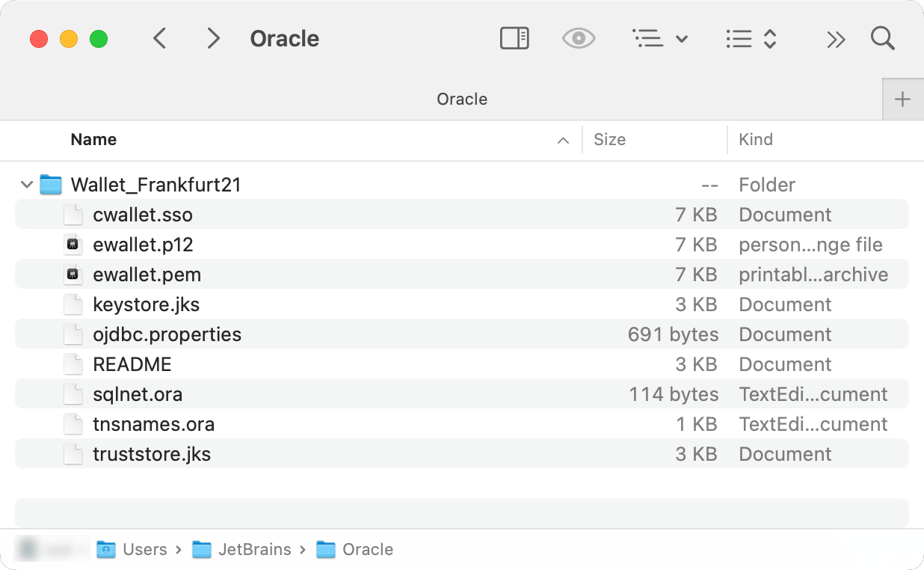Select the Oracle tab
Viewport: 924px width, 570px height.
462,99
